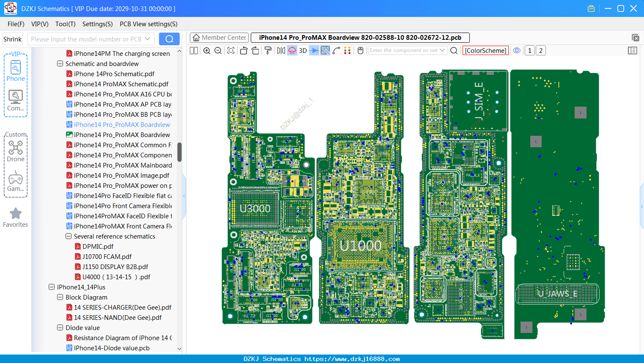
Task: Switch to board layer 2
Action: [x=541, y=51]
